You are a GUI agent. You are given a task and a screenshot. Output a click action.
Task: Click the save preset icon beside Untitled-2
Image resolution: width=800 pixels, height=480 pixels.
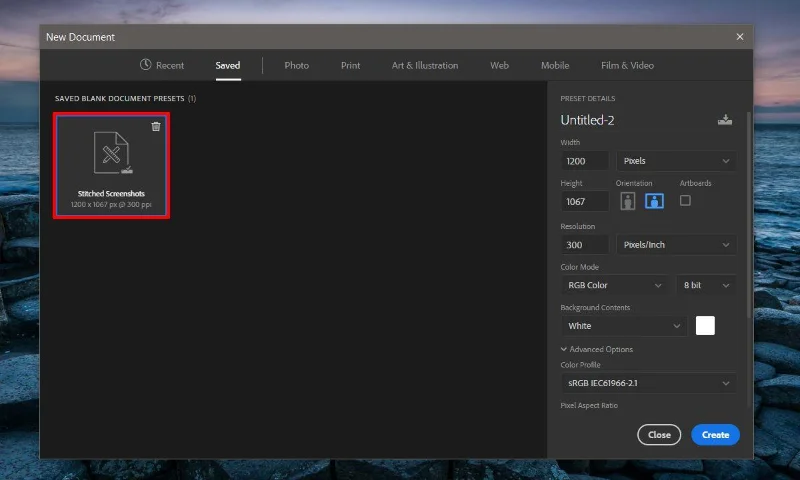click(724, 120)
